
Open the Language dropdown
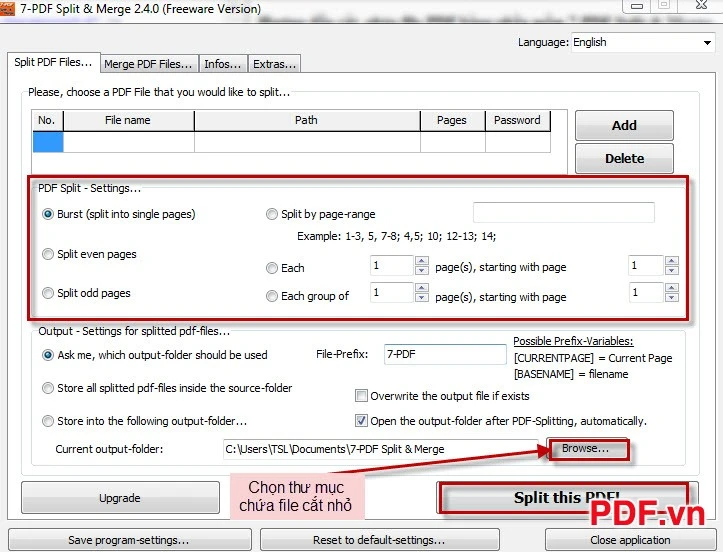coord(643,42)
